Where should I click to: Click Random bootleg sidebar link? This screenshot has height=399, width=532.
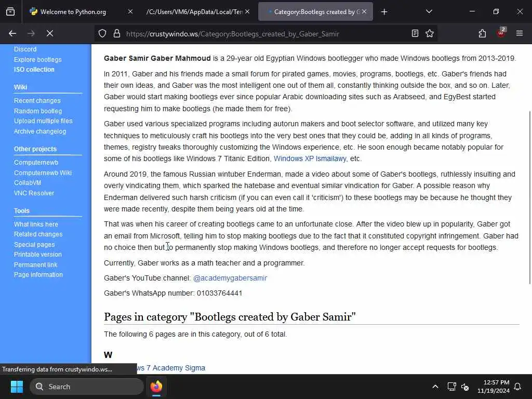pos(38,111)
